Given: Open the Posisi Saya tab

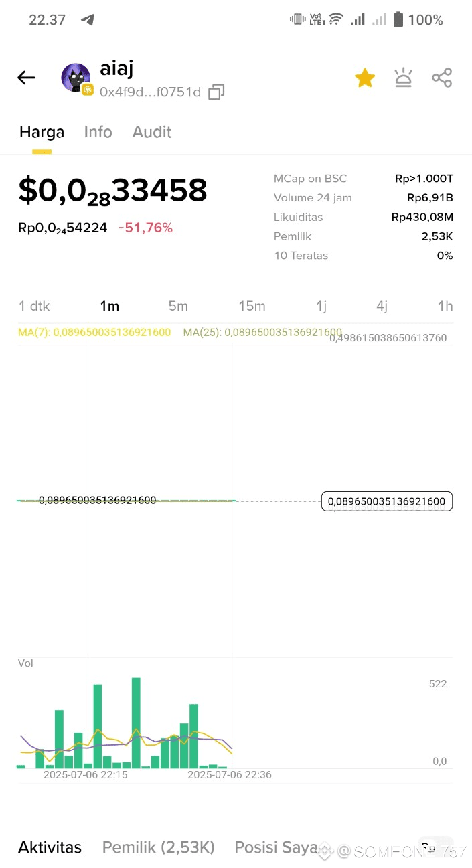Looking at the screenshot, I should point(276,847).
